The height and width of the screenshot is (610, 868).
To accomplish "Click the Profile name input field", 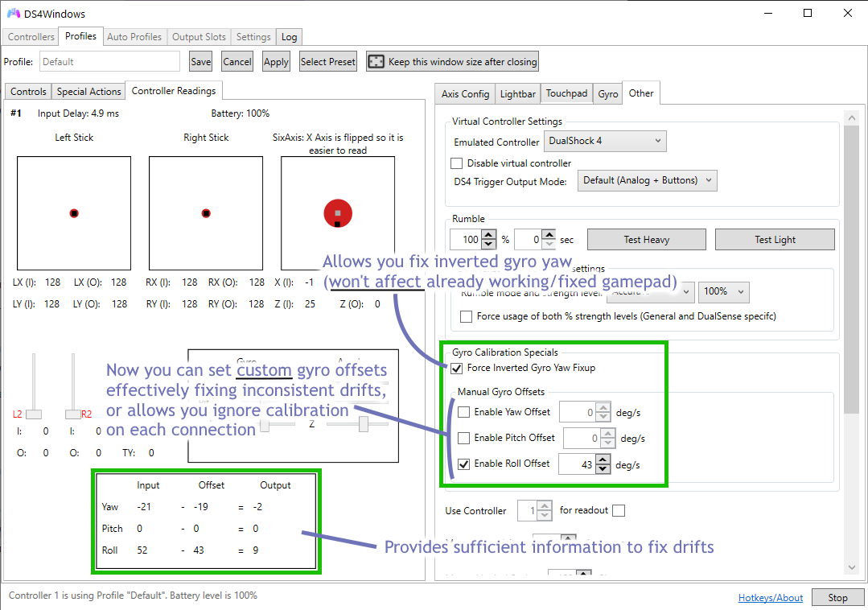I will tap(109, 61).
